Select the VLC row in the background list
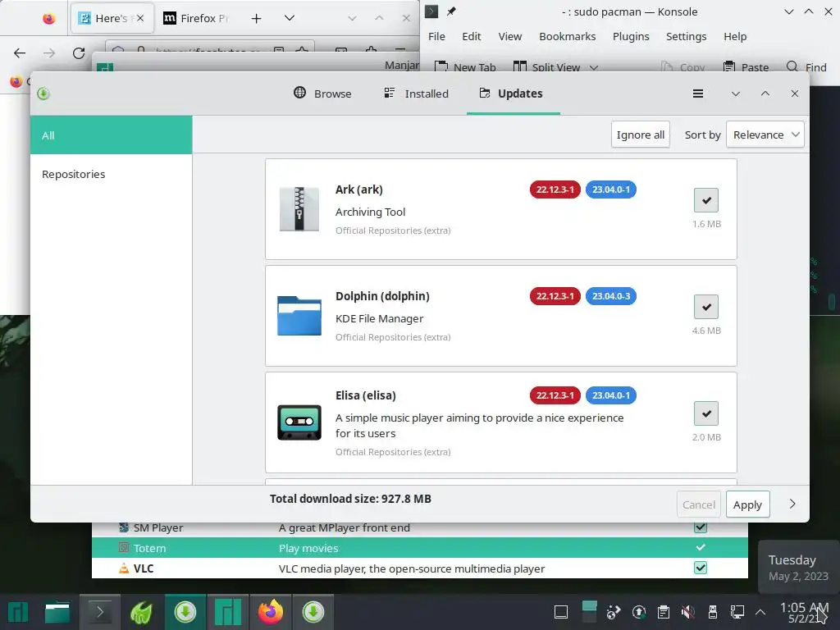The width and height of the screenshot is (840, 630). (x=419, y=568)
